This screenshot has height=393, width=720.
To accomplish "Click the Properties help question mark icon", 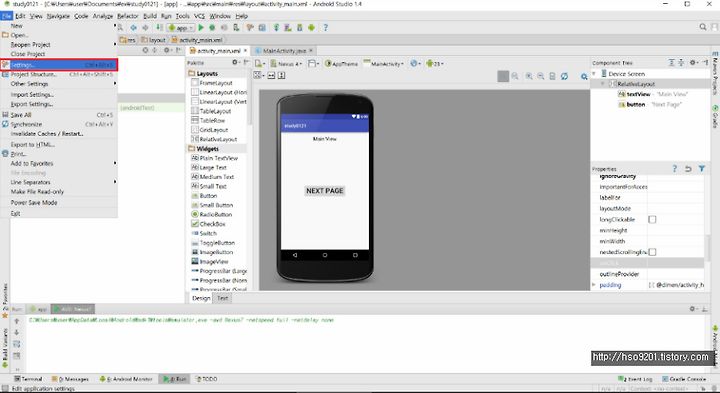I will coord(675,169).
